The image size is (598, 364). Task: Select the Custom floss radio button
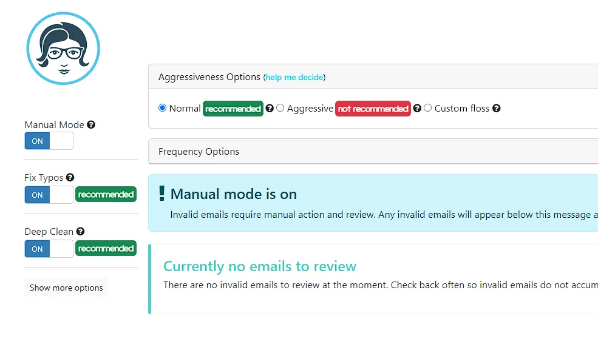[x=428, y=108]
